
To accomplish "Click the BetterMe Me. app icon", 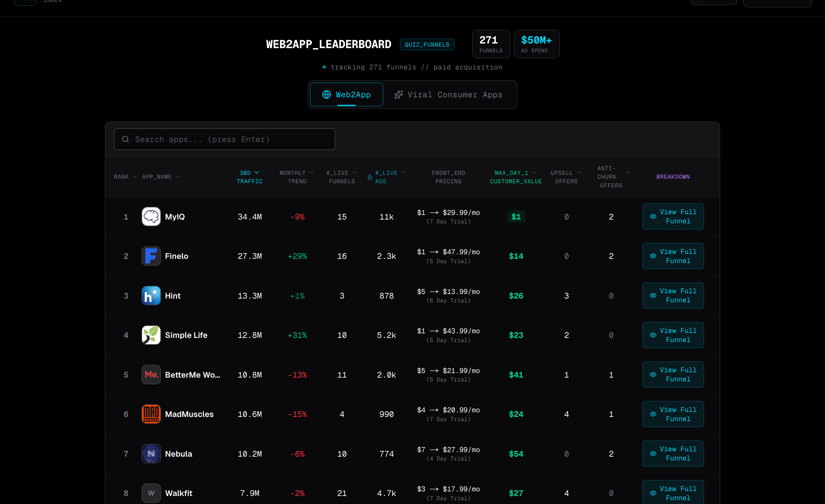I will (x=151, y=375).
